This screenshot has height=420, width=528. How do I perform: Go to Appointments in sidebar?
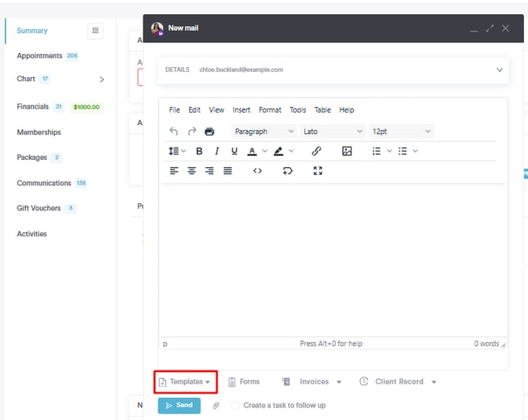(x=39, y=56)
